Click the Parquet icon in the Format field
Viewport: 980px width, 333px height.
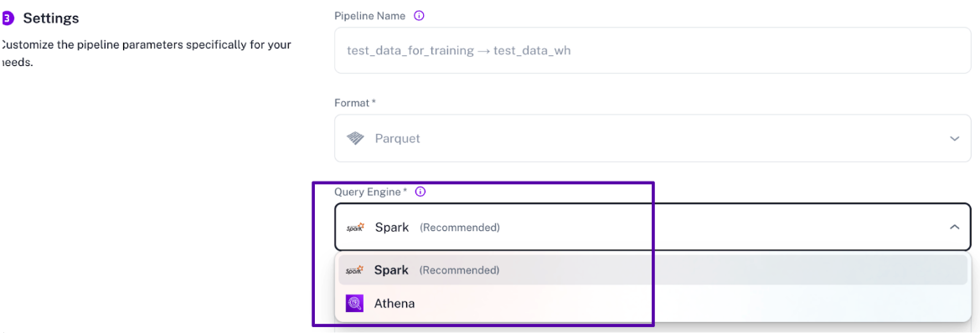[x=356, y=138]
